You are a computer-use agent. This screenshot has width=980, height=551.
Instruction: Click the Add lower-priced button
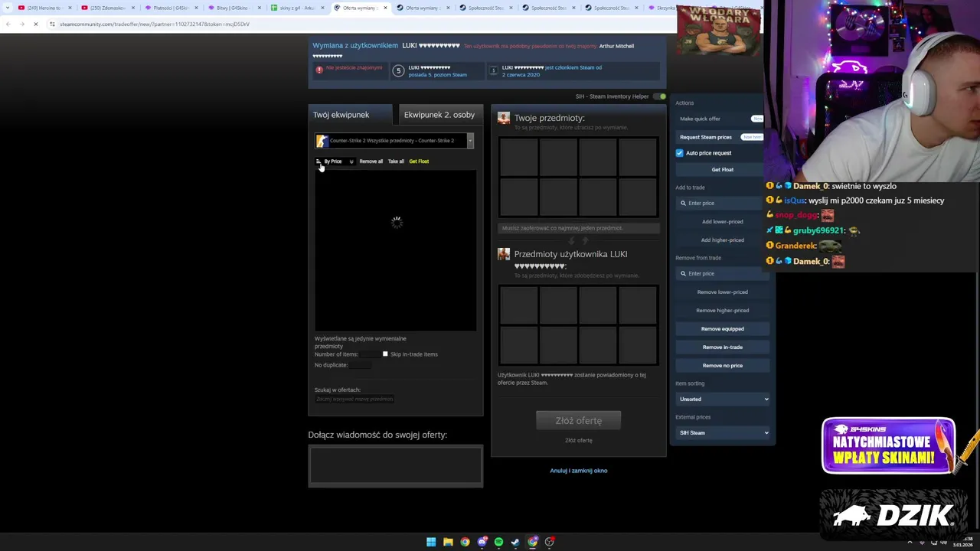(x=722, y=222)
